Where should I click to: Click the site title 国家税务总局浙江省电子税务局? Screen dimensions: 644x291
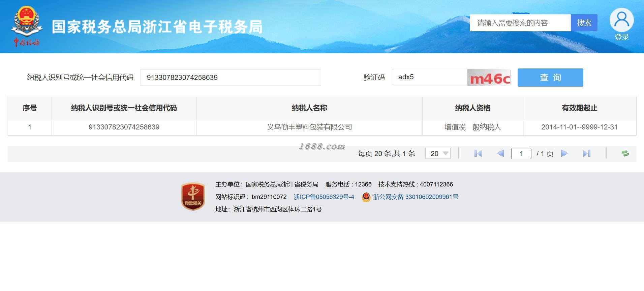pyautogui.click(x=157, y=27)
